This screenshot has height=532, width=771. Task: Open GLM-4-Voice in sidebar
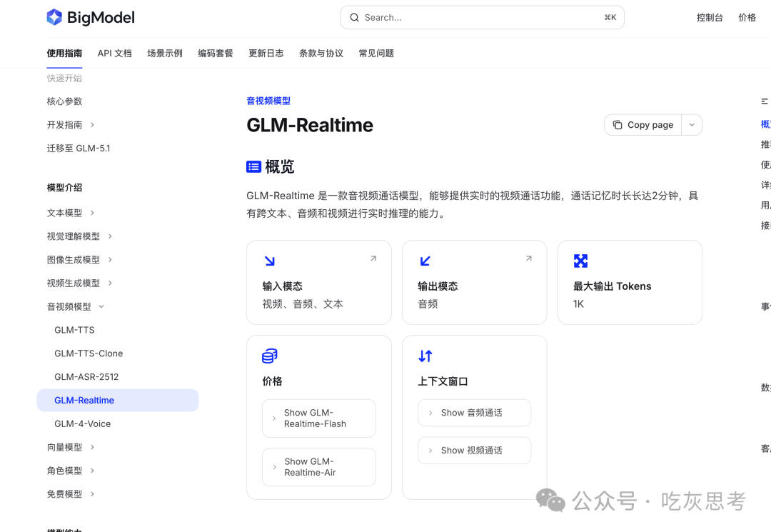83,424
